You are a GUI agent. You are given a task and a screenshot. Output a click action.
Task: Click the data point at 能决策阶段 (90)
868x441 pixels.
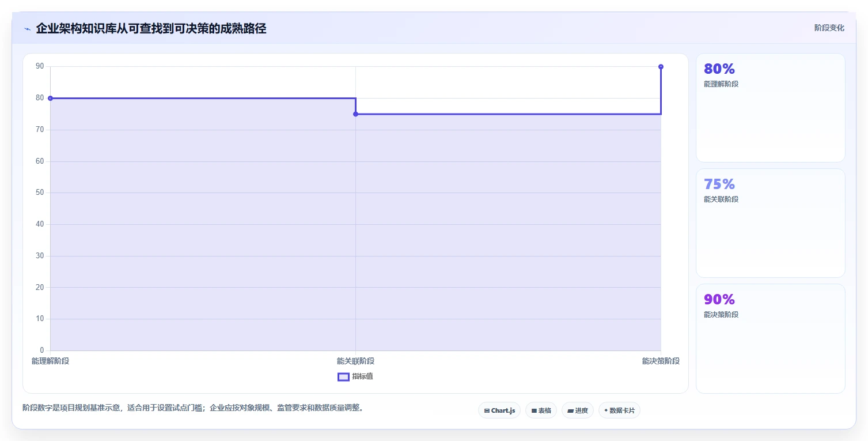click(x=661, y=67)
